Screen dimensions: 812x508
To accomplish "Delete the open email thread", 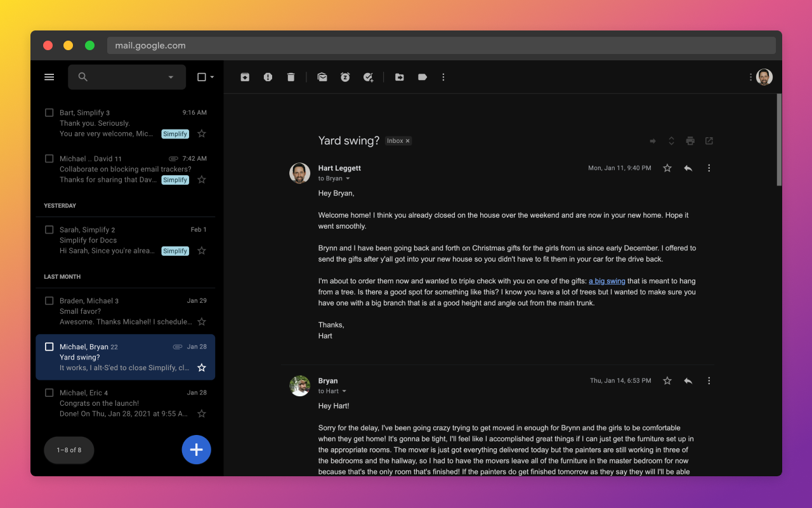I will click(x=291, y=77).
